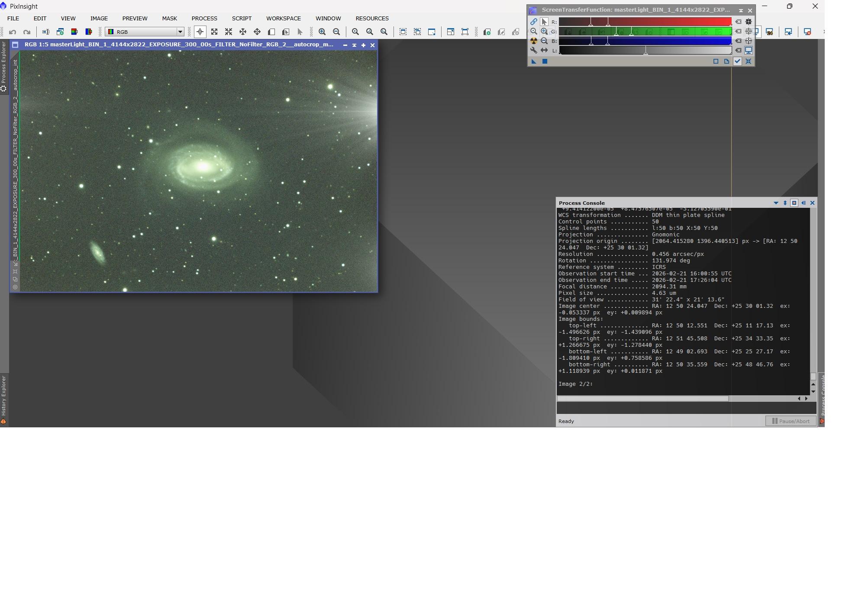Click the L channel midtones slider marker
Screen dimensions: 868x591
[x=645, y=52]
